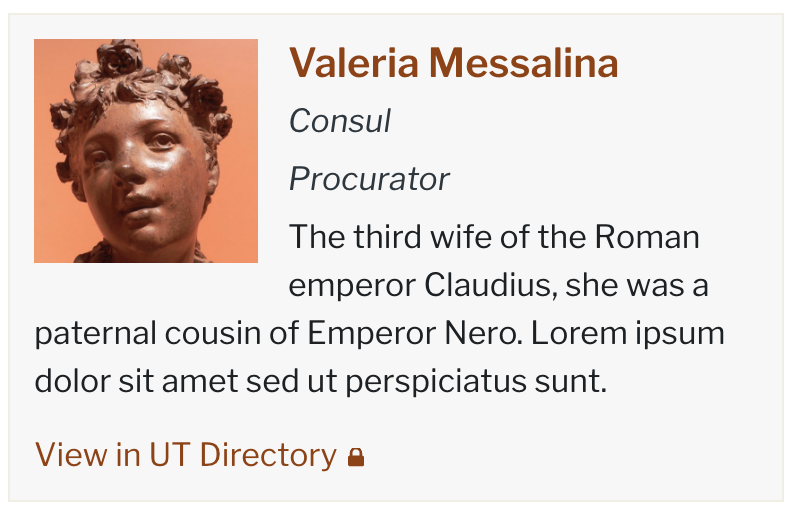794x512 pixels.
Task: Open the View in UT Directory link
Action: (x=186, y=455)
